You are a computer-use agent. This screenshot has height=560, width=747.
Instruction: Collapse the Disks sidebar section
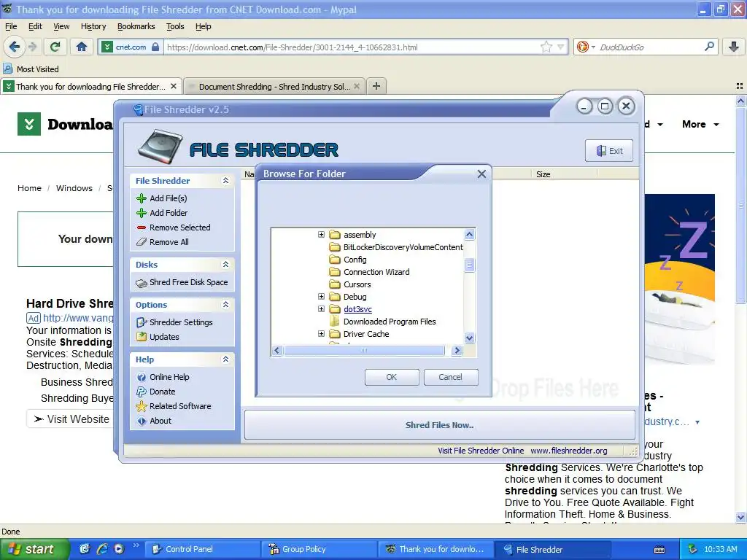(x=226, y=264)
